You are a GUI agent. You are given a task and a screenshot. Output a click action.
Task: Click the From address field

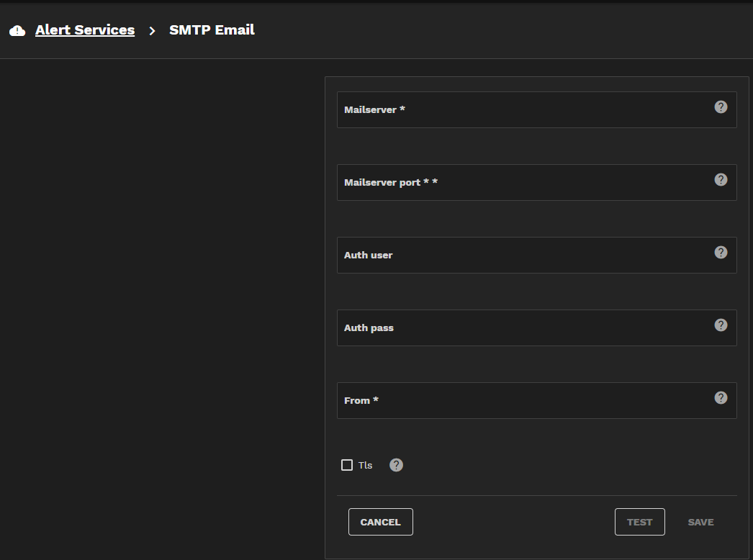tap(526, 401)
